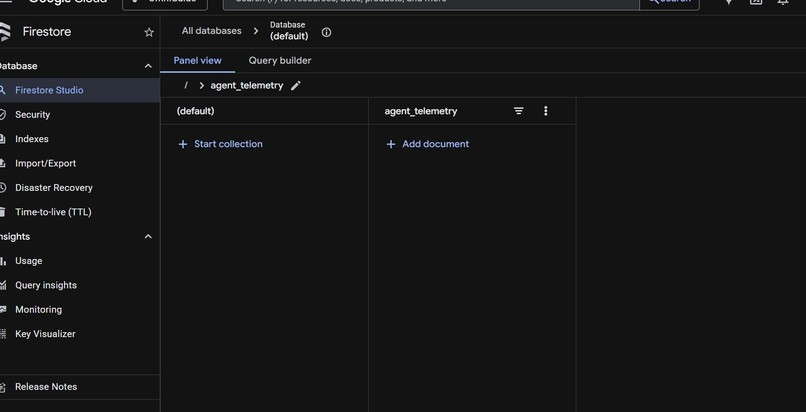Edit the agent_telemetry path with pencil icon
The width and height of the screenshot is (806, 412).
pos(296,86)
